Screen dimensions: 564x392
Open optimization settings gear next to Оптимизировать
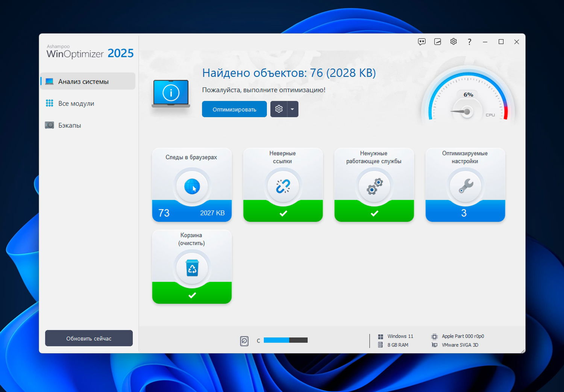pos(279,109)
